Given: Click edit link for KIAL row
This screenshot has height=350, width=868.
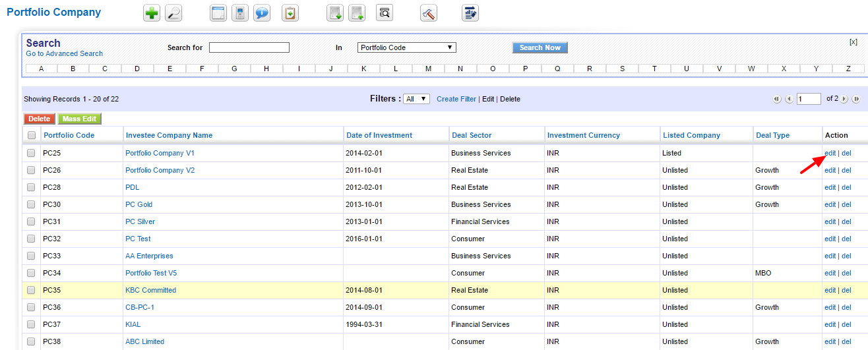Looking at the screenshot, I should click(830, 324).
